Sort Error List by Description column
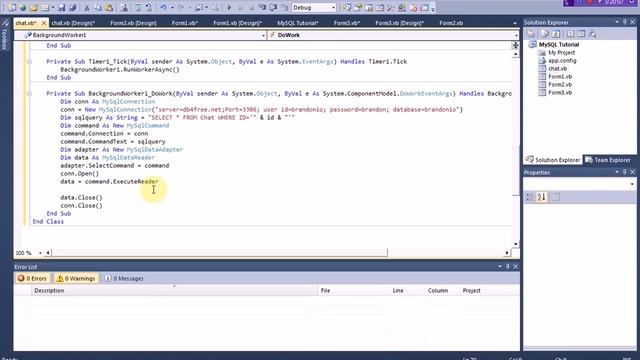Viewport: 640px width, 360px height. pos(174,291)
